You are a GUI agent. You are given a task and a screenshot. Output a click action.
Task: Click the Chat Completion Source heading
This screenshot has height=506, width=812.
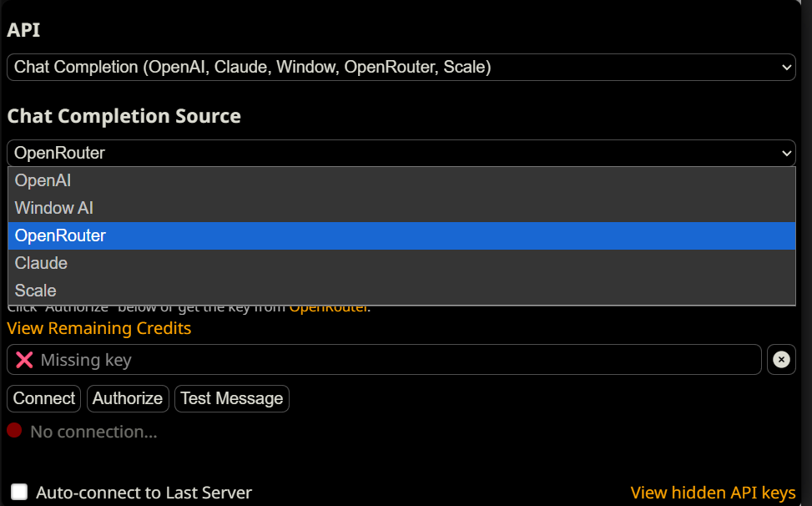coord(124,116)
